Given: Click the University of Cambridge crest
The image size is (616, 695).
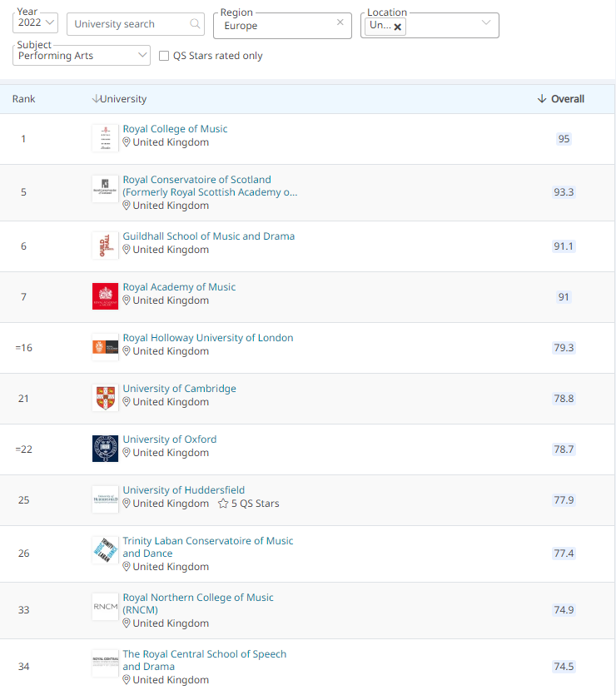Looking at the screenshot, I should [106, 398].
